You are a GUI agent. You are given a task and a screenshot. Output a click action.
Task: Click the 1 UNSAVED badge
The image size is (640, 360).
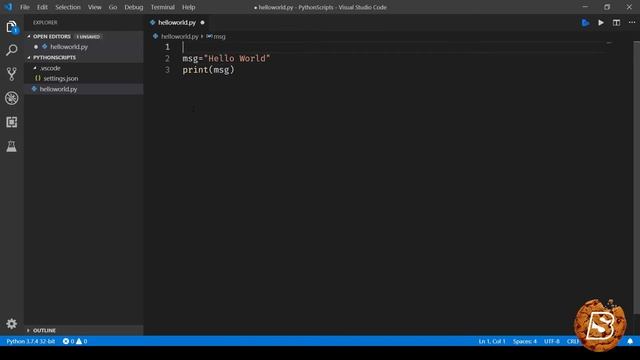coord(88,36)
